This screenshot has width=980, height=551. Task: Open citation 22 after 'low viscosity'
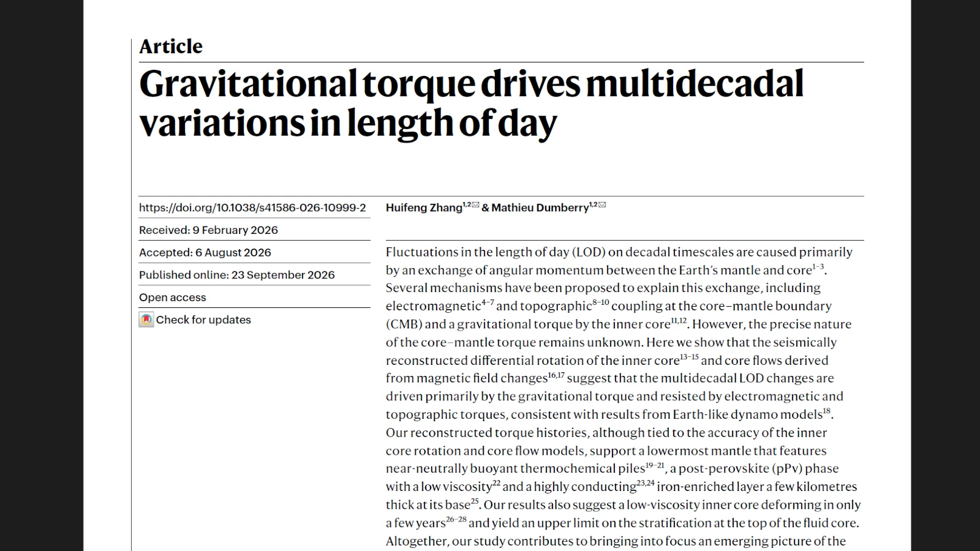tap(497, 482)
